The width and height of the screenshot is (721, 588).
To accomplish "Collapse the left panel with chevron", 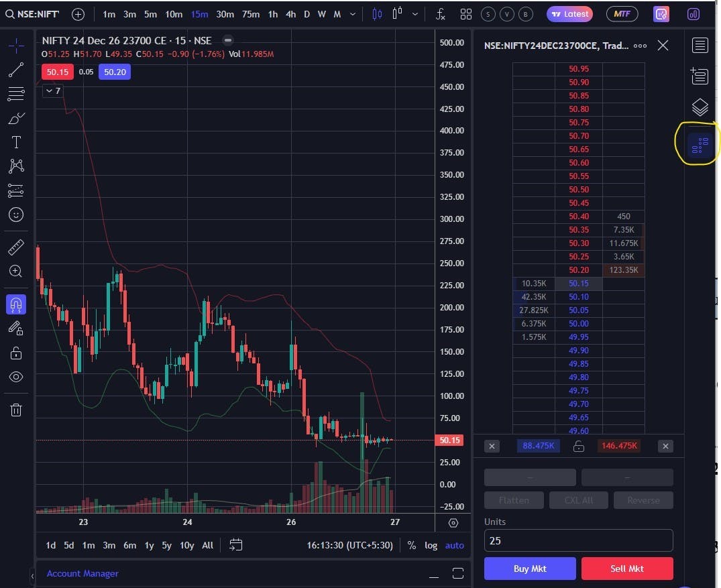I will click(32, 575).
